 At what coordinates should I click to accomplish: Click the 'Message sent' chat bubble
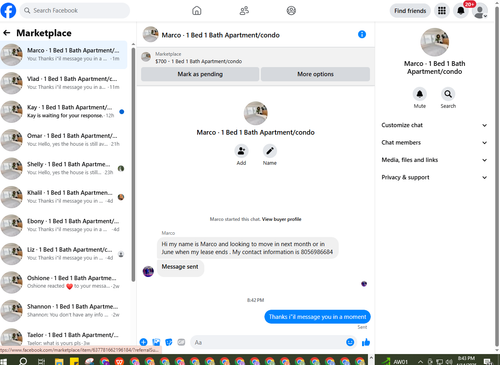(180, 267)
